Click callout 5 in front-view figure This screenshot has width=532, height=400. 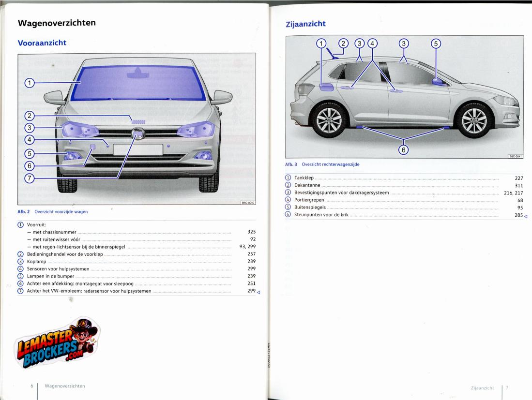pyautogui.click(x=30, y=154)
